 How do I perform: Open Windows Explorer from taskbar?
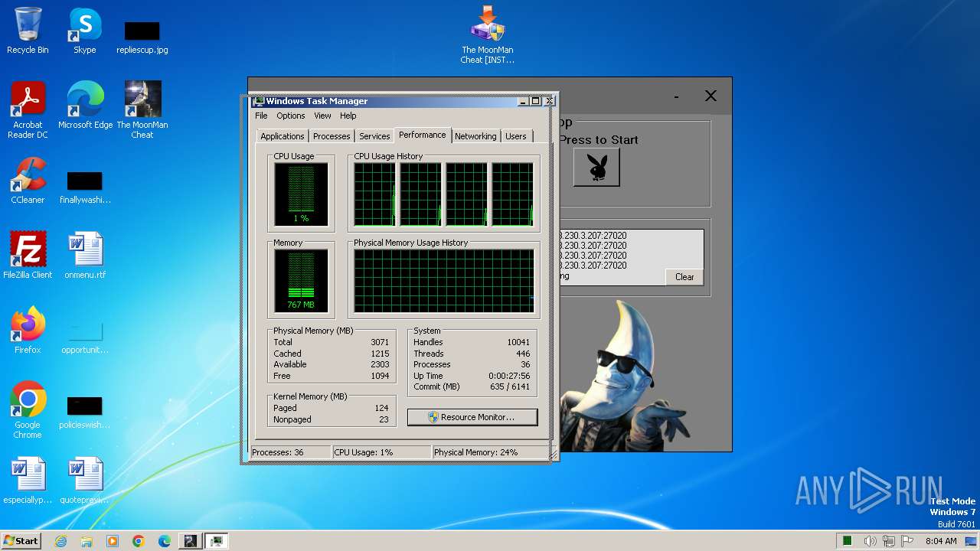click(87, 541)
